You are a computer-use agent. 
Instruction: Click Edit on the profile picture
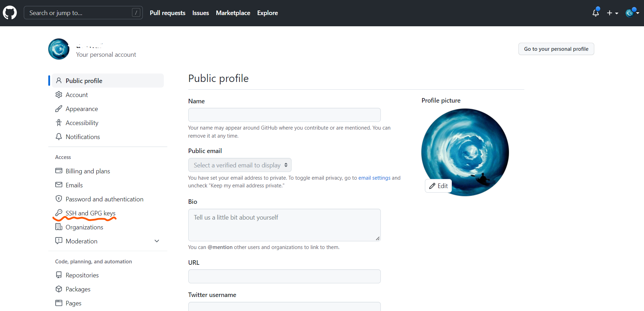point(438,186)
